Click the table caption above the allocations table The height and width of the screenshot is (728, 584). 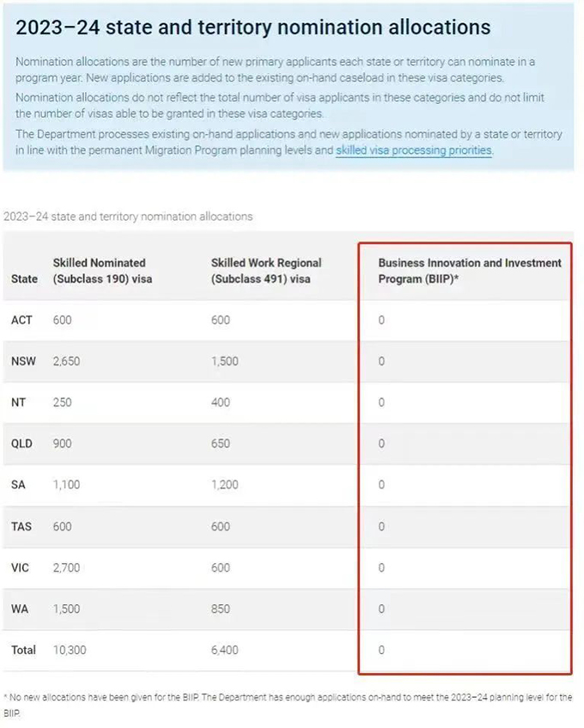[x=128, y=217]
